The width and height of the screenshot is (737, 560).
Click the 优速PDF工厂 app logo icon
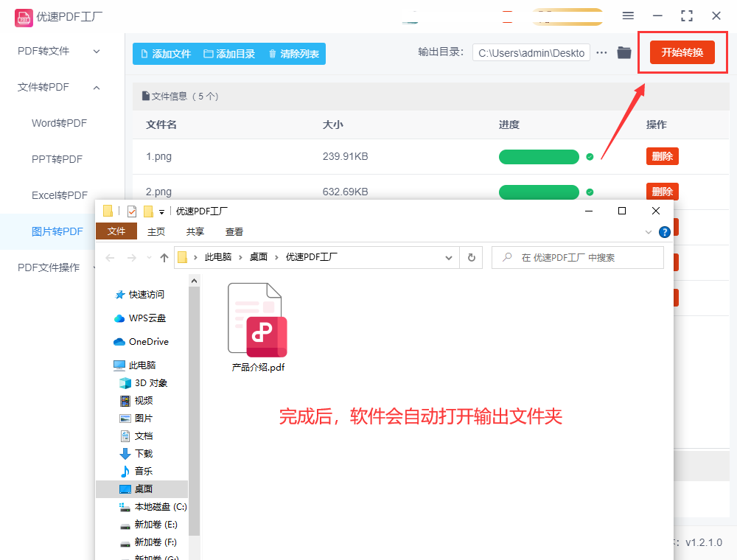(x=24, y=18)
